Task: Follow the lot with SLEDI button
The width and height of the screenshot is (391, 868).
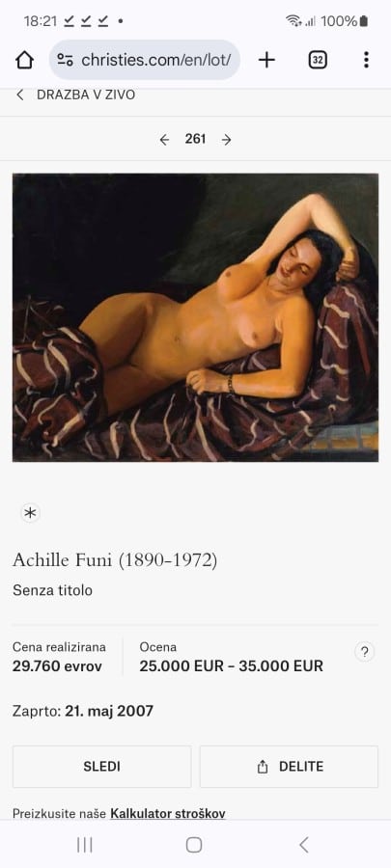Action: point(102,767)
